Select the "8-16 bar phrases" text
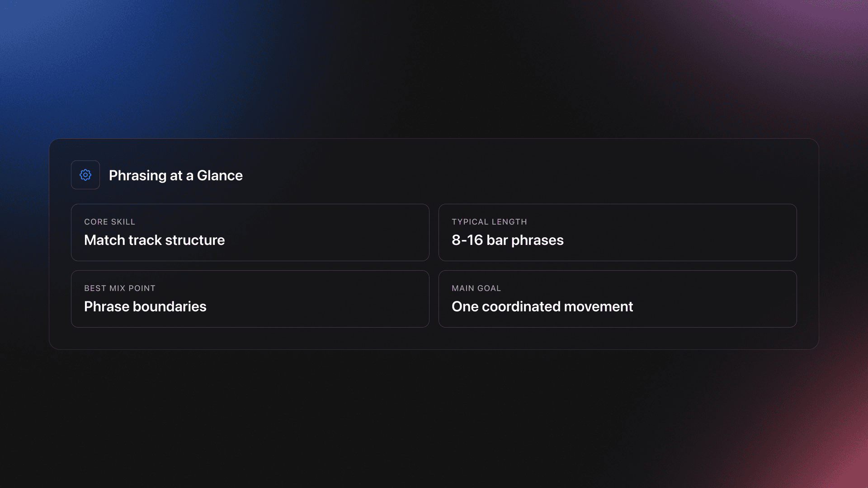 [x=507, y=240]
